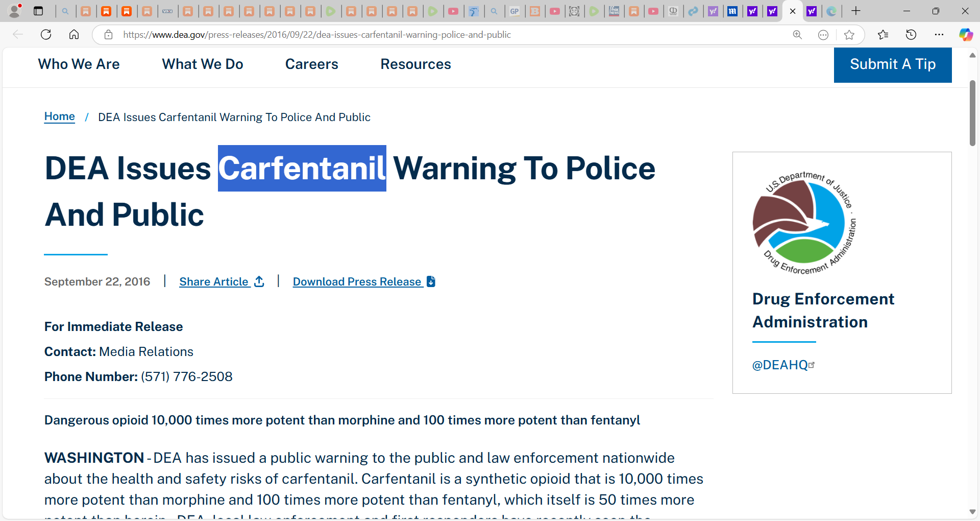
Task: Click the Drug Enforcement Administration sidebar heading
Action: click(x=823, y=310)
